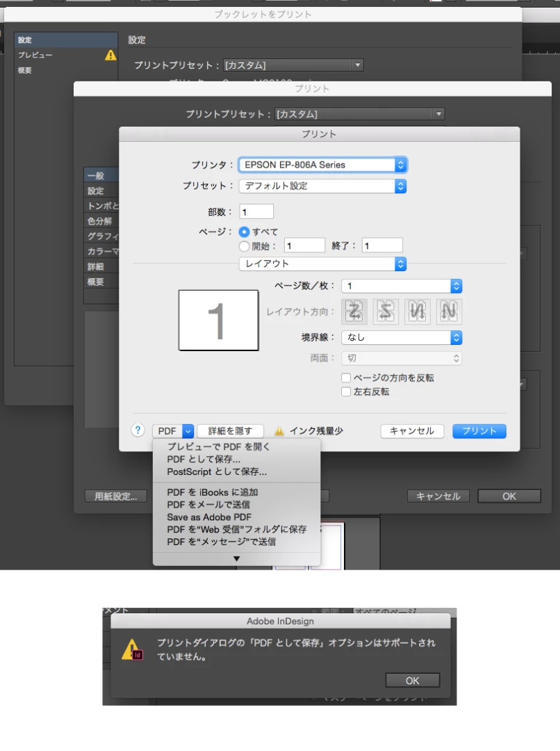Click the blue プリント button
560x751 pixels.
click(x=479, y=431)
